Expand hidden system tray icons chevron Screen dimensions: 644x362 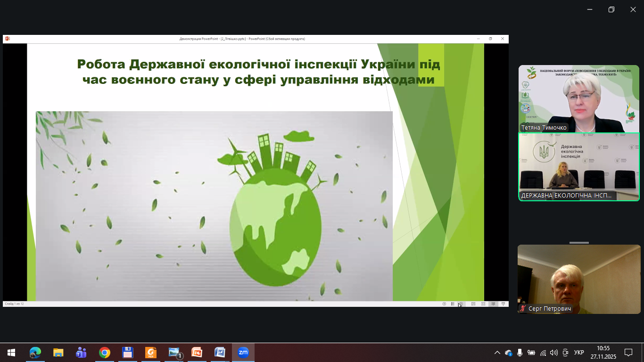pos(497,353)
